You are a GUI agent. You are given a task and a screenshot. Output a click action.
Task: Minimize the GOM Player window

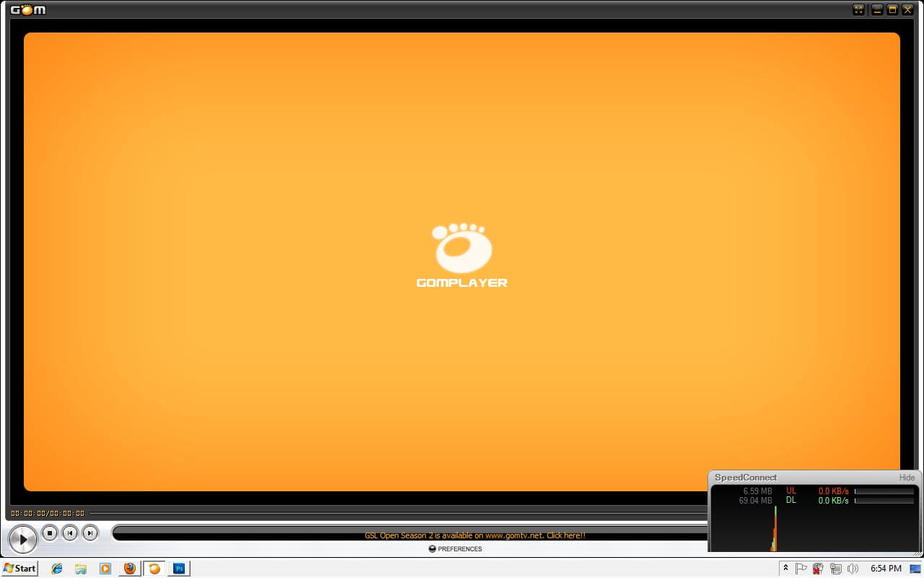(877, 9)
